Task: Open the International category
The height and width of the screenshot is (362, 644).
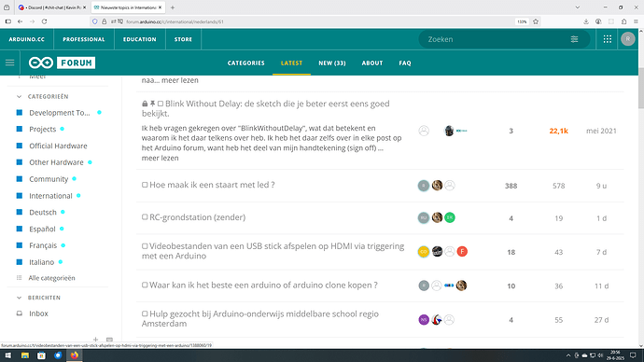Action: pos(50,196)
